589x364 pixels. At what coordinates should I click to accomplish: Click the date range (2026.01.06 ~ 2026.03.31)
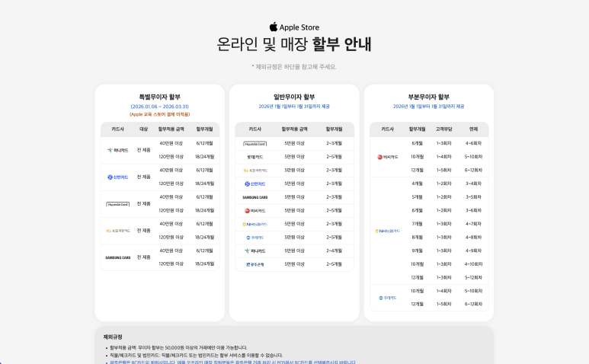click(160, 107)
